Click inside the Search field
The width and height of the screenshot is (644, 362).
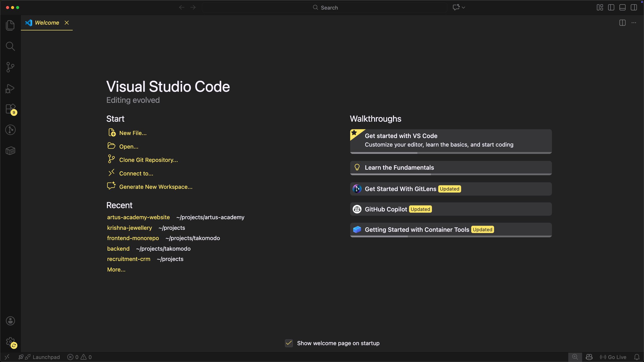click(x=325, y=8)
